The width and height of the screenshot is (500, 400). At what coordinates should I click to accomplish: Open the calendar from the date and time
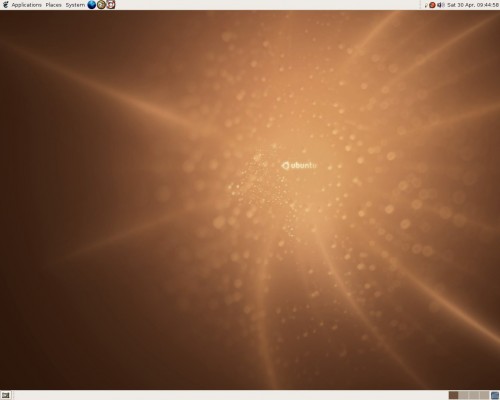473,5
